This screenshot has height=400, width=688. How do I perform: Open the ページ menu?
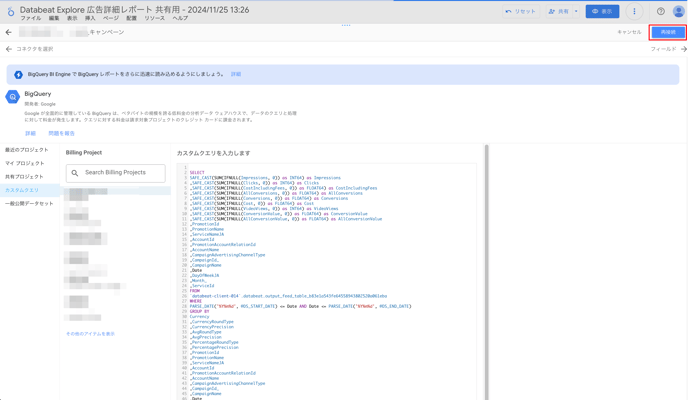pyautogui.click(x=111, y=18)
